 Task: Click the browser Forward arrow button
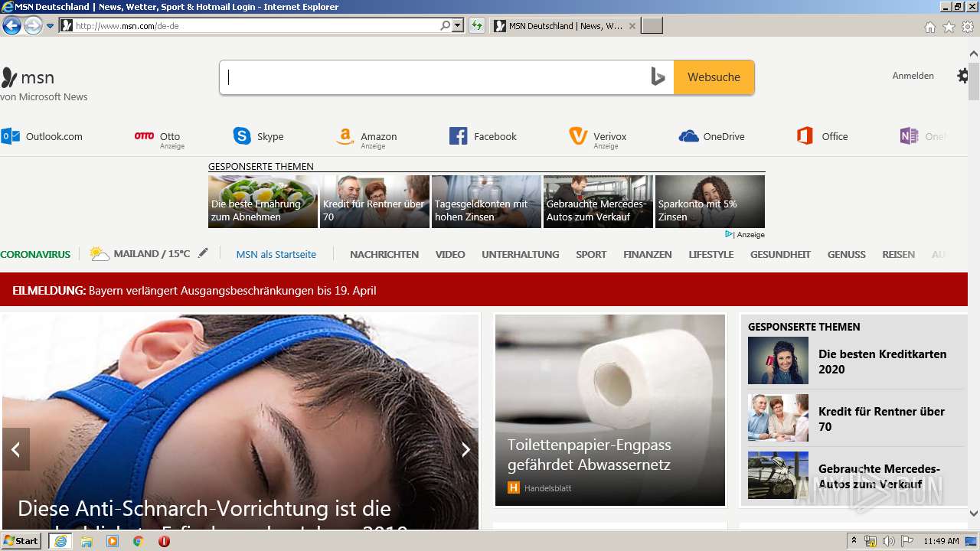33,26
